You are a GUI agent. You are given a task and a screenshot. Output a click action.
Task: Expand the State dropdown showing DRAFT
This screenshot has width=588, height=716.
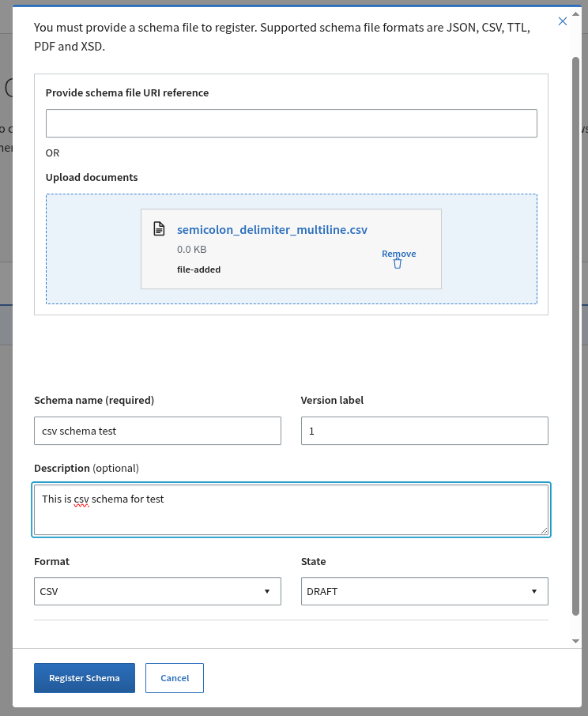pyautogui.click(x=424, y=591)
